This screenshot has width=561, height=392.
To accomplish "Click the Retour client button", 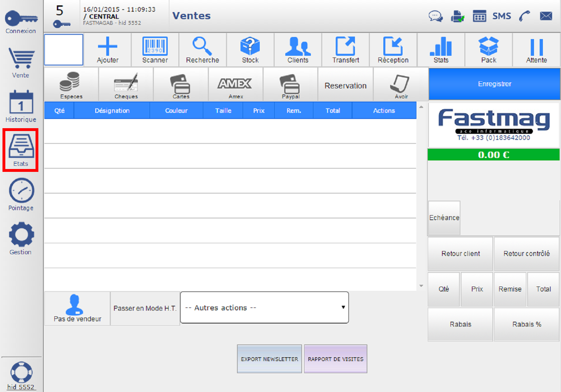I will click(x=460, y=254).
